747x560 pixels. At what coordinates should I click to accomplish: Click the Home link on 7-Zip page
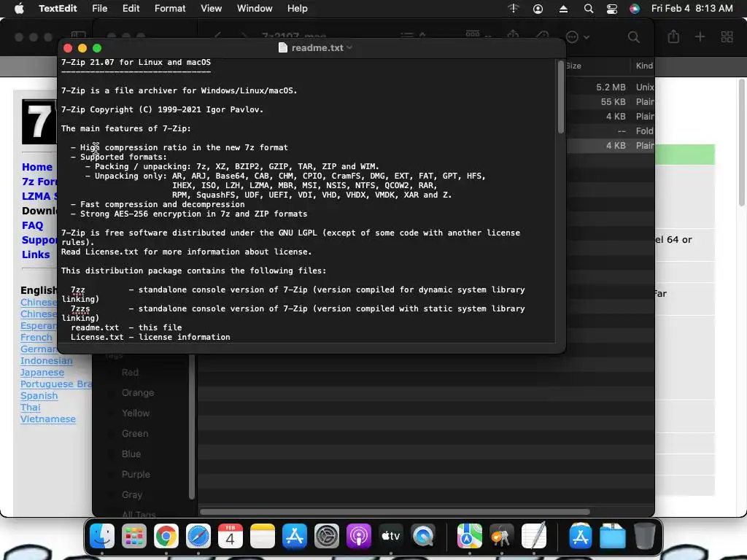[37, 167]
